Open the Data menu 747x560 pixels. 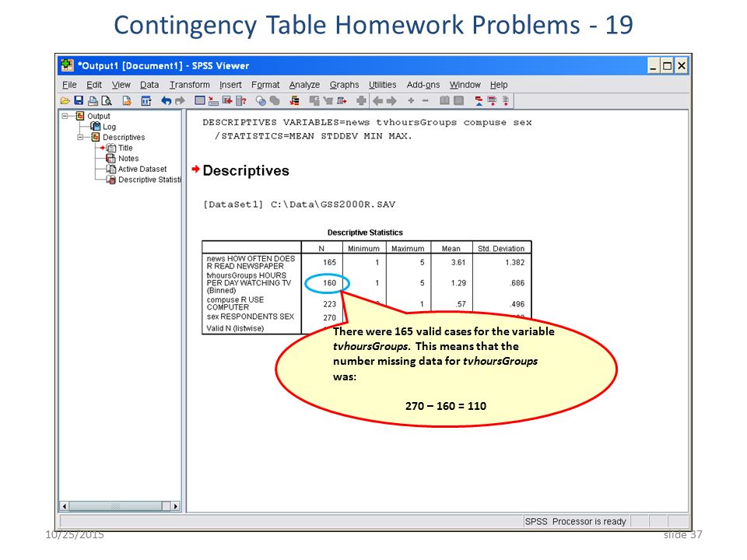(x=149, y=85)
